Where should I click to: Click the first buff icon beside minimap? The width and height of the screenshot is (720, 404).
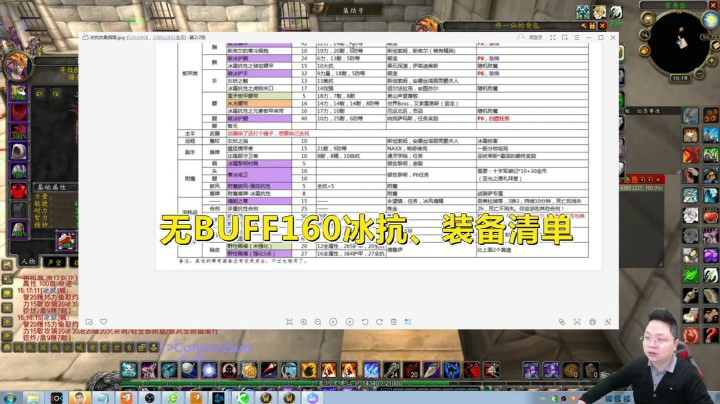tap(583, 12)
